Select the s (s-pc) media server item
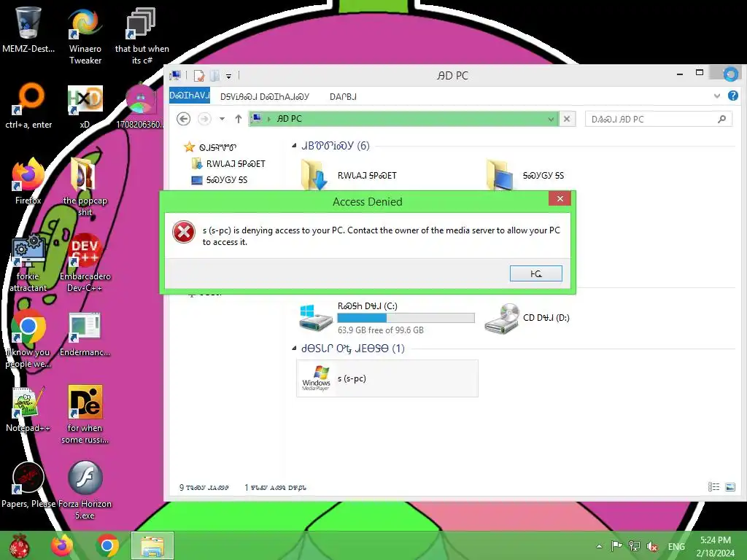 pyautogui.click(x=387, y=378)
